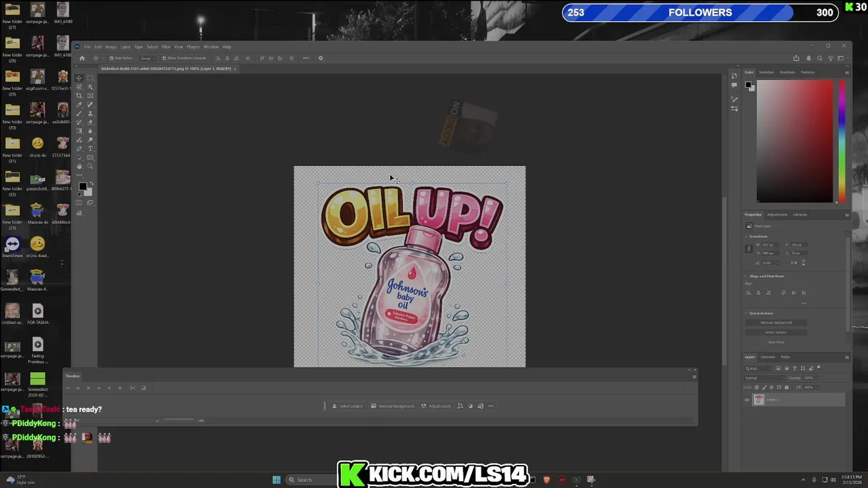Image resolution: width=868 pixels, height=488 pixels.
Task: Toggle layer filtering on/off switch
Action: point(818,367)
